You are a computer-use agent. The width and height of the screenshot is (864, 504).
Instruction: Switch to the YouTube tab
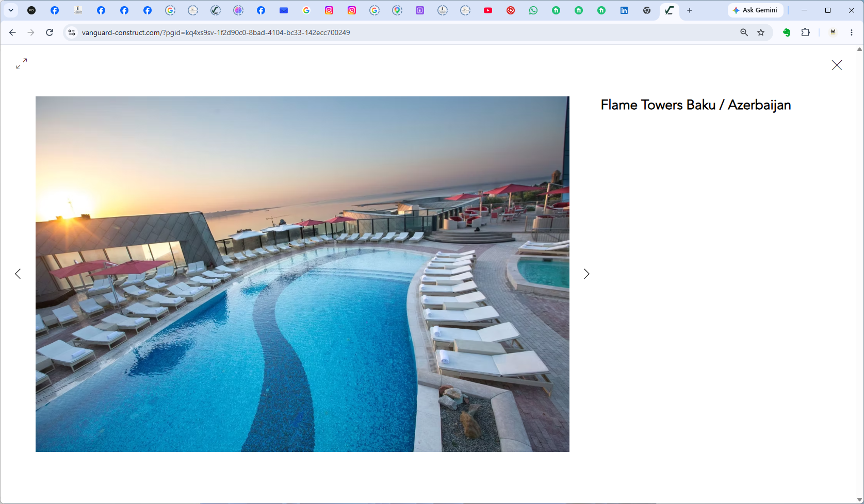tap(488, 10)
